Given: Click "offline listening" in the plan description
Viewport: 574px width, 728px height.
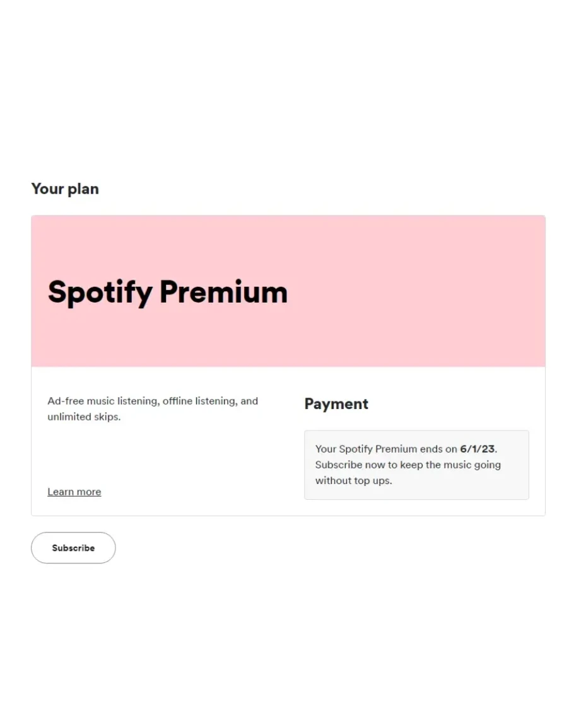Looking at the screenshot, I should (x=199, y=401).
